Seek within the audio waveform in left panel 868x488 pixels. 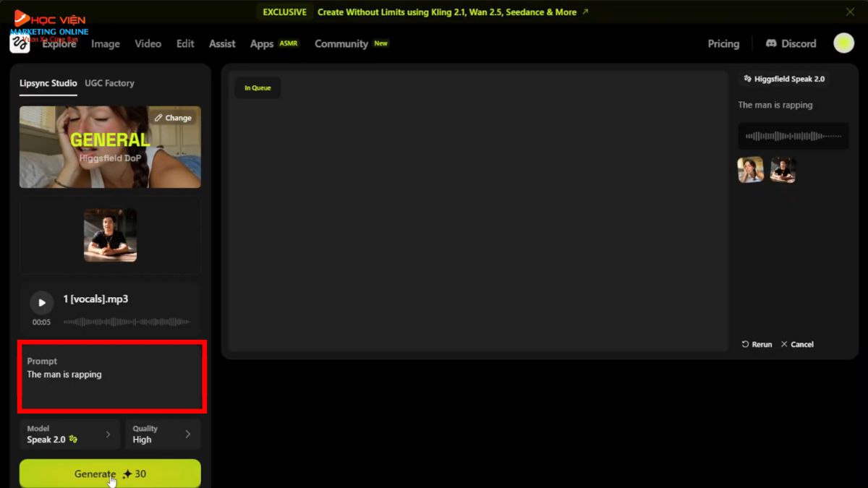click(127, 322)
